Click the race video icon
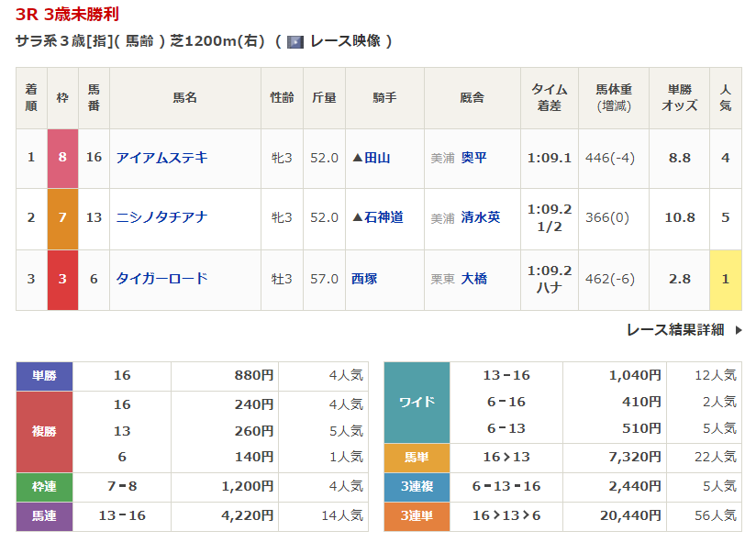The width and height of the screenshot is (756, 542). (295, 41)
